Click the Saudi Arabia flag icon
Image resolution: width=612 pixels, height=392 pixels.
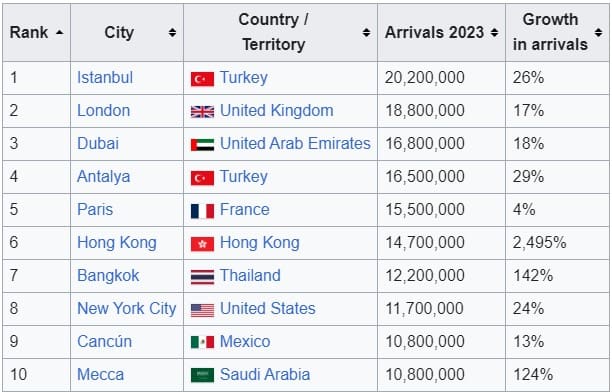[202, 375]
